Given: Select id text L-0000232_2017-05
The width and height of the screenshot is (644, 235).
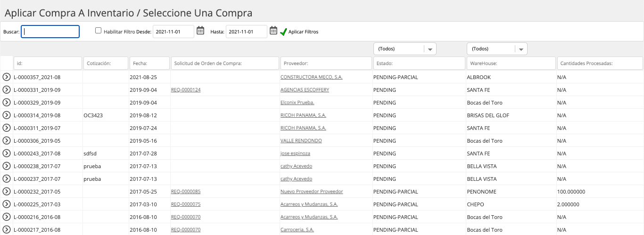Looking at the screenshot, I should point(37,191).
